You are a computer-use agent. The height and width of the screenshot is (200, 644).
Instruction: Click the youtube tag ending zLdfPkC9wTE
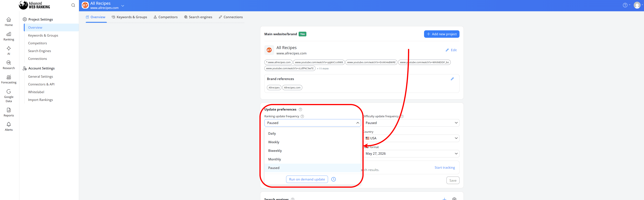click(x=290, y=68)
